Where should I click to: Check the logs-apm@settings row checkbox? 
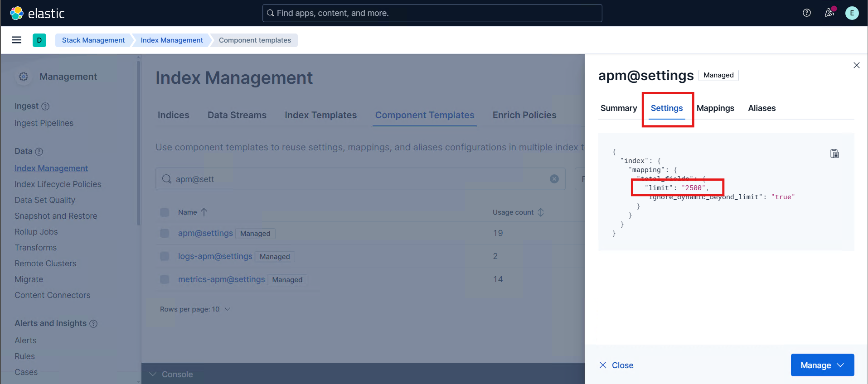click(165, 256)
